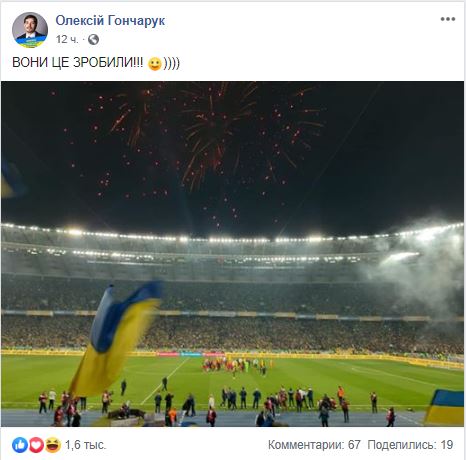Open Олексій Гончарук's round profile picture
Screen dimensions: 466x460
[30, 30]
